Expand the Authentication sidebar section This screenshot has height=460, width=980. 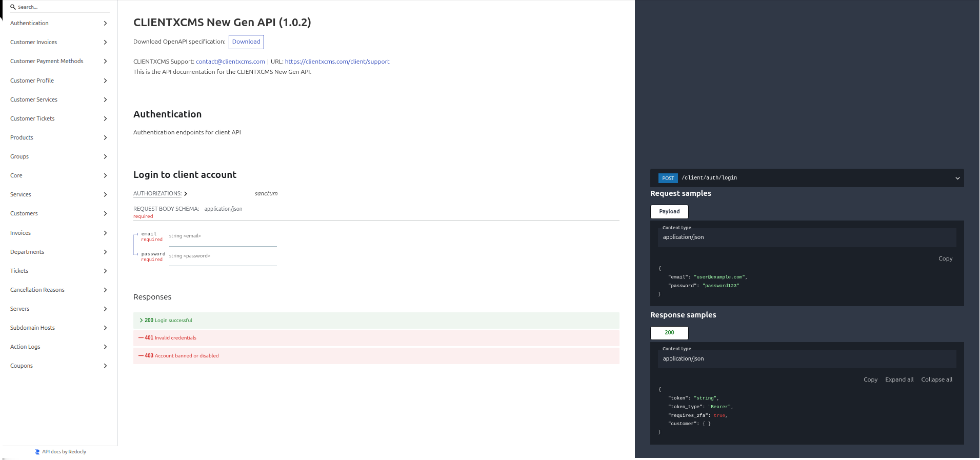coord(59,23)
